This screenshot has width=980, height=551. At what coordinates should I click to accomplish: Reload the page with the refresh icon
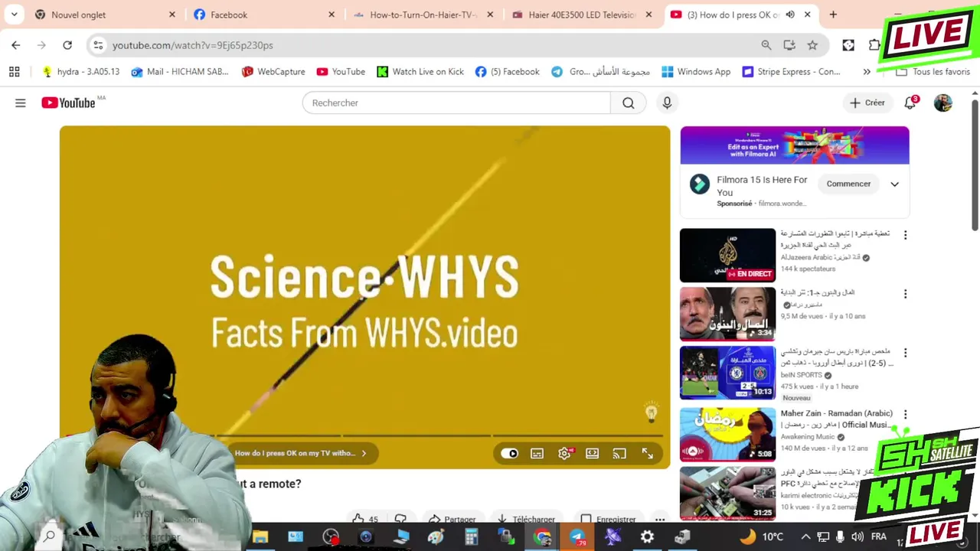(x=67, y=45)
